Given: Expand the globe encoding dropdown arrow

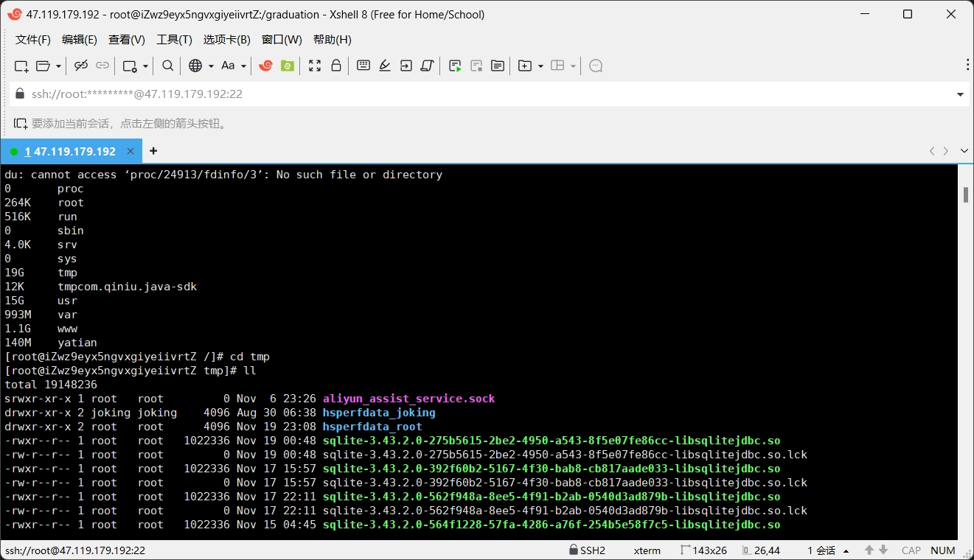Looking at the screenshot, I should [x=211, y=66].
